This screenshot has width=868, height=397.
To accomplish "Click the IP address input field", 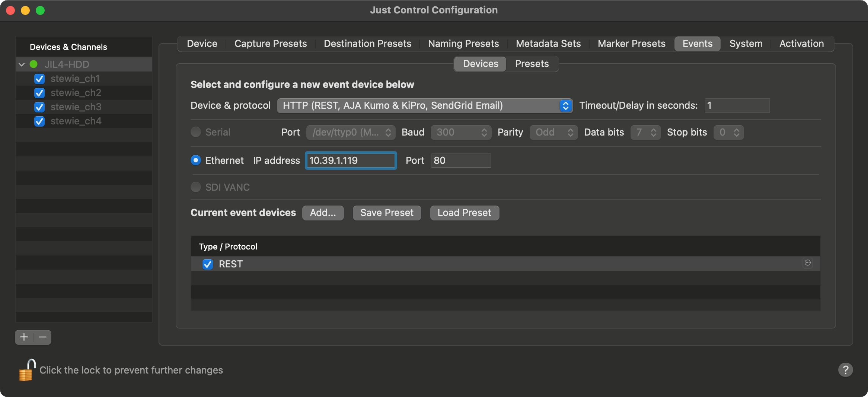I will [x=351, y=161].
